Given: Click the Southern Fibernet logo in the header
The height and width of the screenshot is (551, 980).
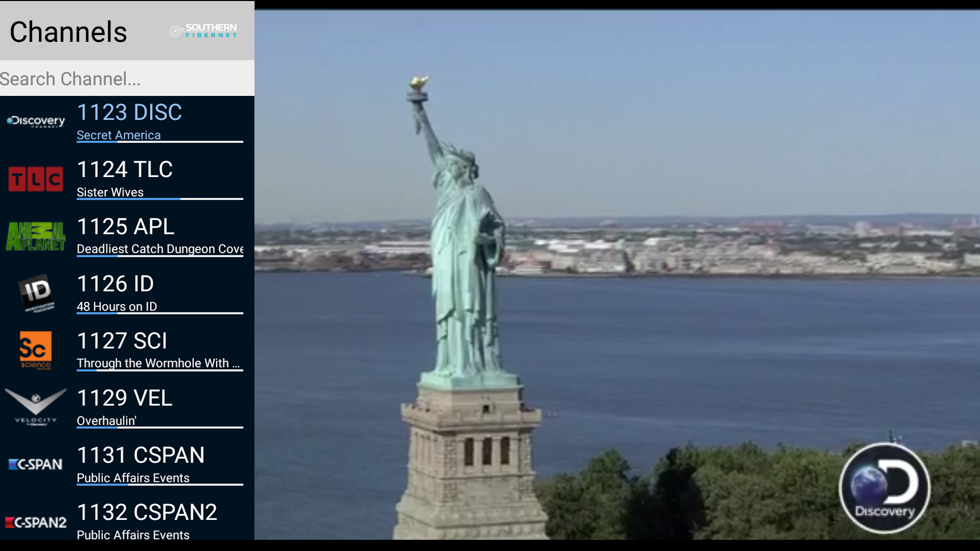Looking at the screenshot, I should pyautogui.click(x=203, y=31).
